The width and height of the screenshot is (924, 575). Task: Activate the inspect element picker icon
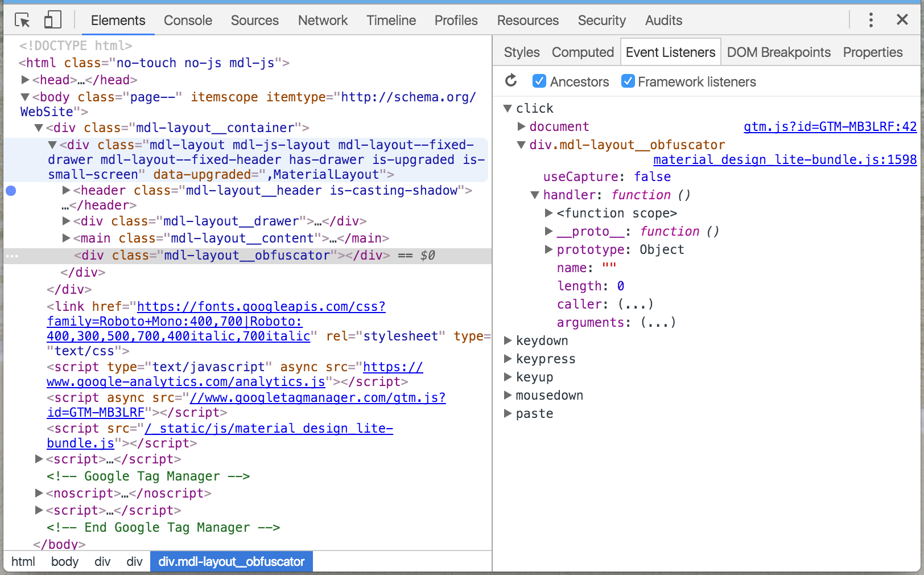click(23, 20)
